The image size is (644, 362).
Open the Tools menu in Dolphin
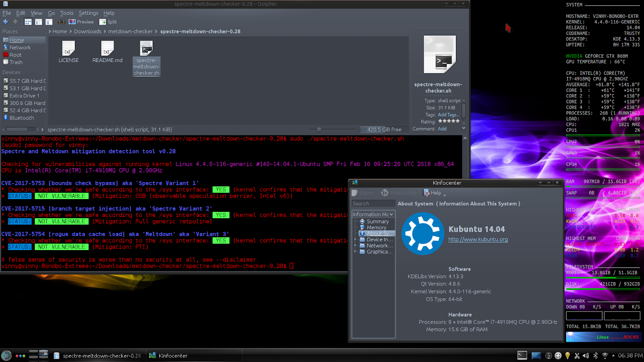click(x=67, y=13)
